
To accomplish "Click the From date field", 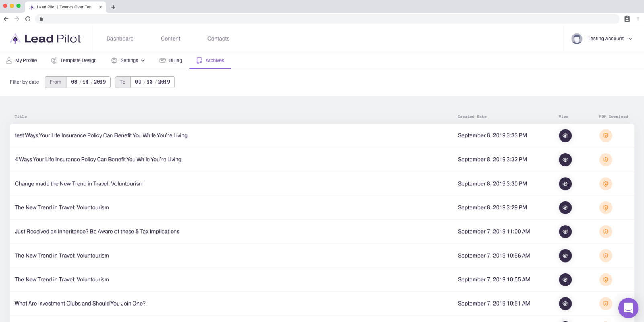I will [88, 82].
